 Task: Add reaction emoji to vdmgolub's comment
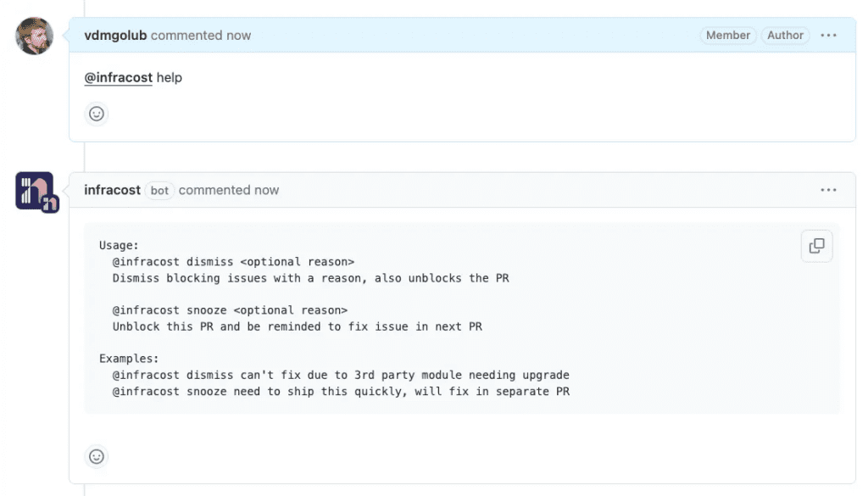click(x=97, y=114)
